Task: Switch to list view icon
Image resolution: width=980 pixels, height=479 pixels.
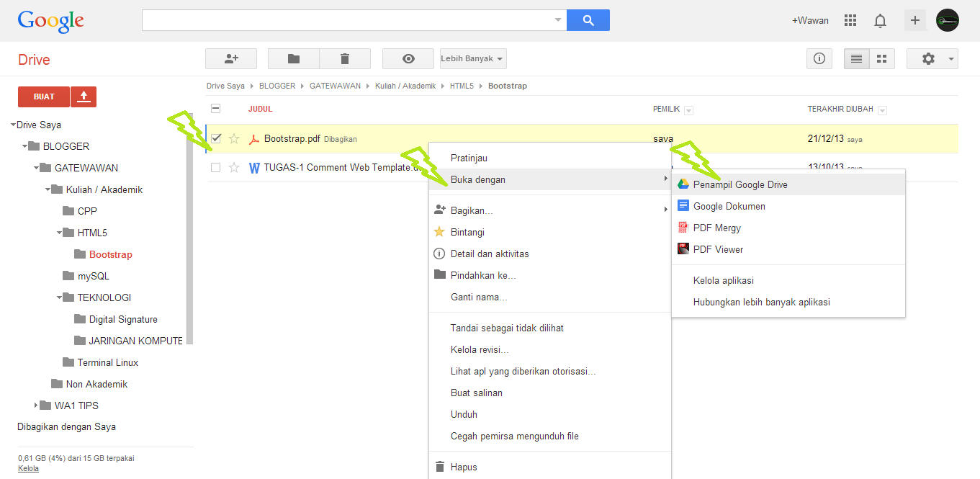Action: tap(857, 58)
